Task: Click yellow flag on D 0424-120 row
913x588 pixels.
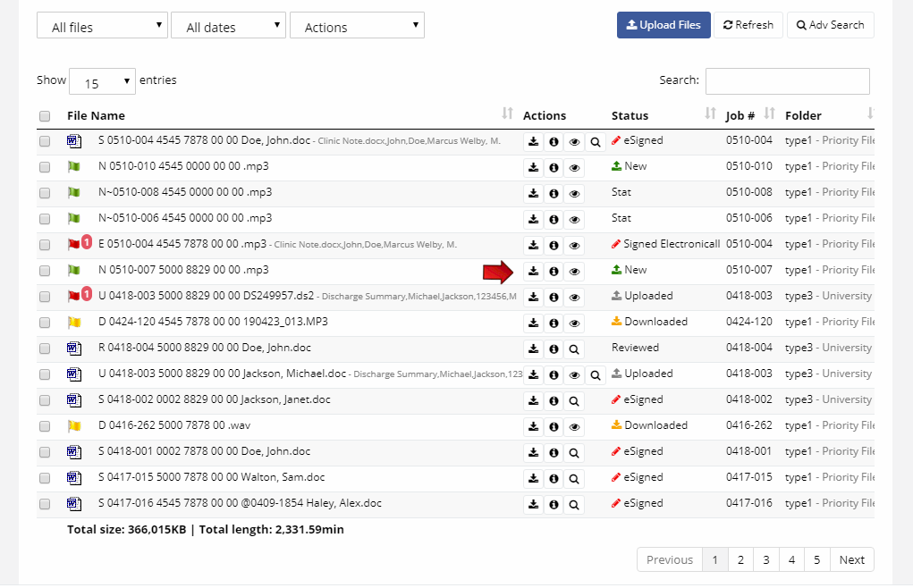Action: coord(73,323)
